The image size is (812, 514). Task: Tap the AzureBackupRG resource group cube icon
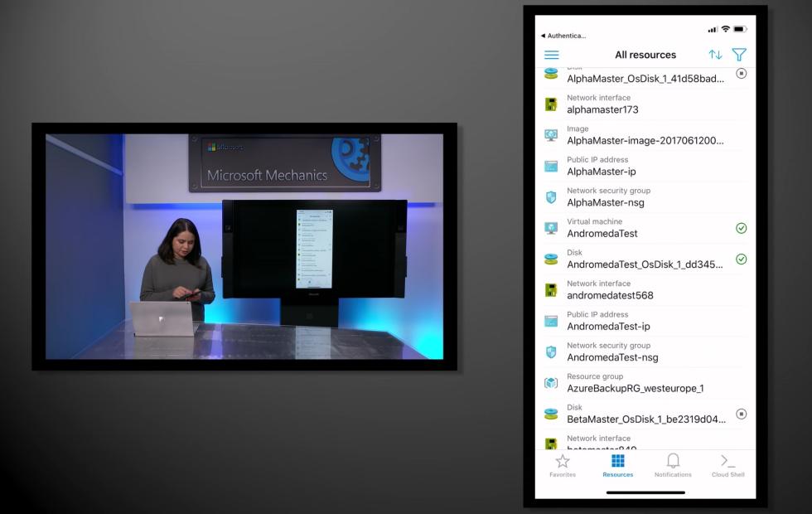click(551, 383)
